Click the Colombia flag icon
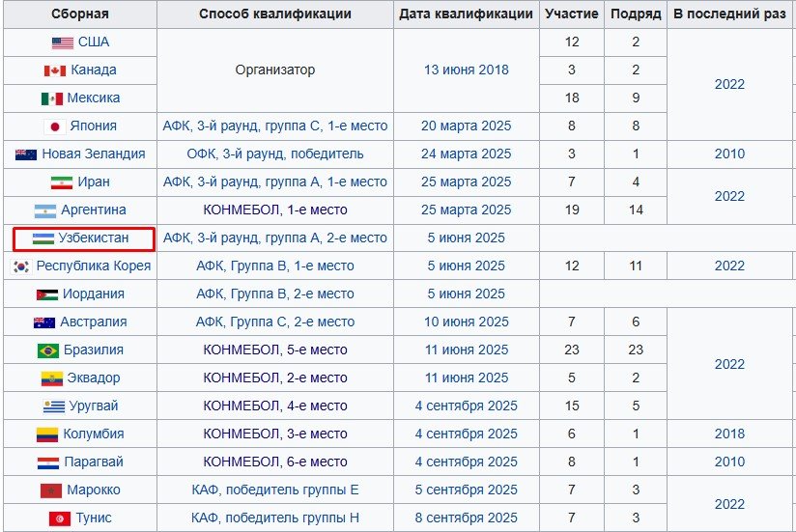The width and height of the screenshot is (796, 532). click(x=47, y=434)
